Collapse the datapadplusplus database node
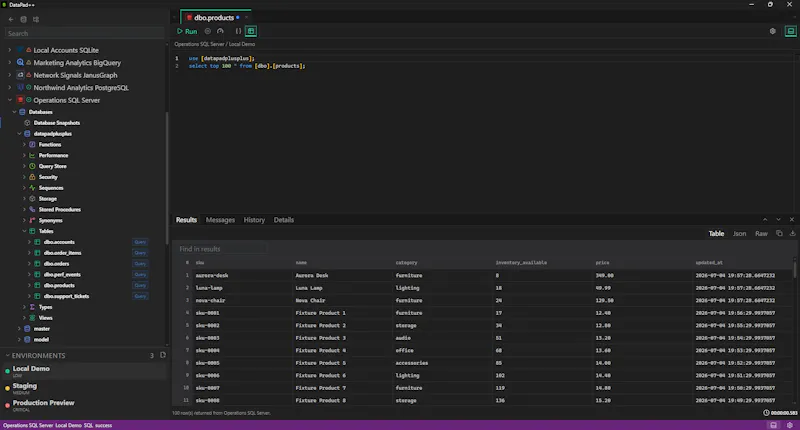This screenshot has width=800, height=430. 19,134
